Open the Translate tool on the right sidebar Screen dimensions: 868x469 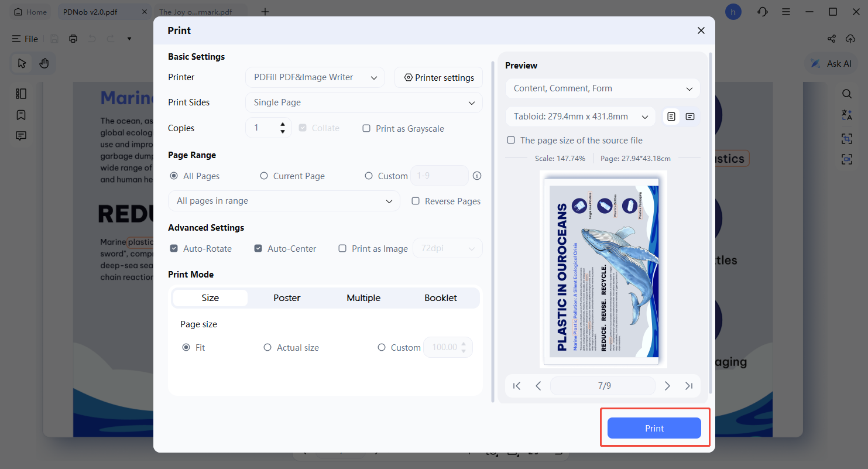click(x=847, y=115)
